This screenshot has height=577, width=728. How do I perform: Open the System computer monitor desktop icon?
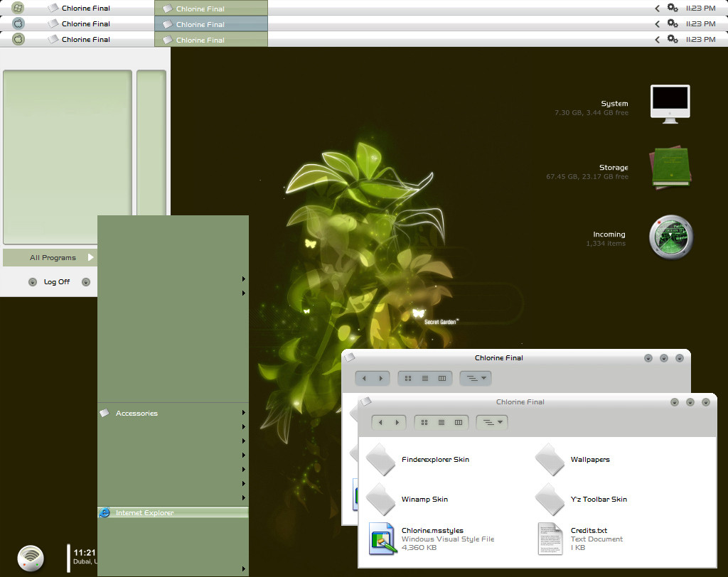670,104
